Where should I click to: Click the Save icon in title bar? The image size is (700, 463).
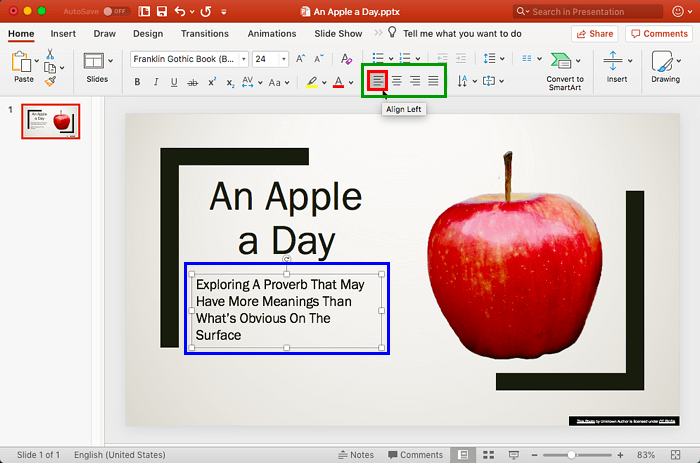click(x=161, y=11)
